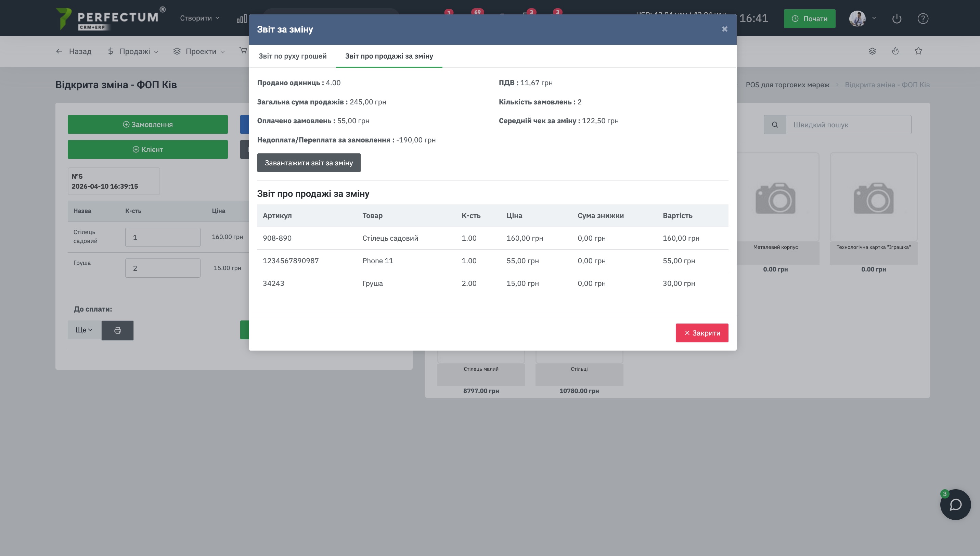Click the star favorites icon

tap(918, 51)
